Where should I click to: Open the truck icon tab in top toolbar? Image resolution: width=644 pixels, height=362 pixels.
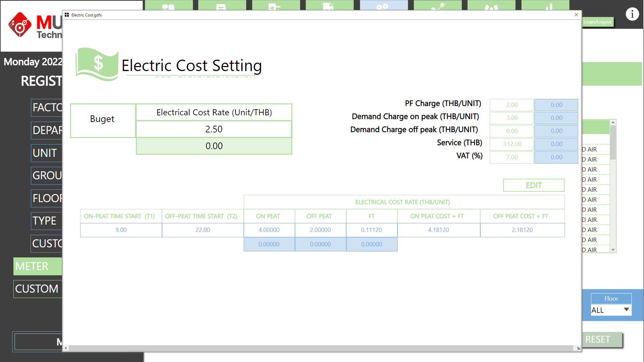click(x=330, y=5)
